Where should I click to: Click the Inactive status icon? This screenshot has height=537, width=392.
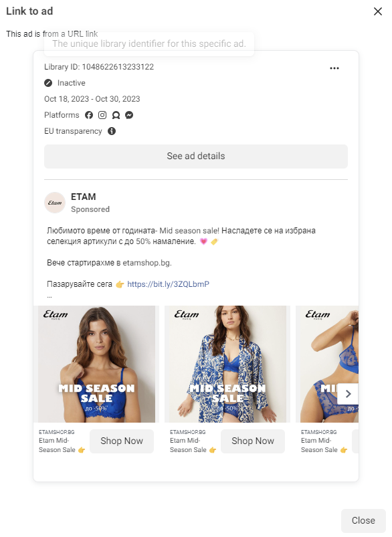pyautogui.click(x=48, y=83)
